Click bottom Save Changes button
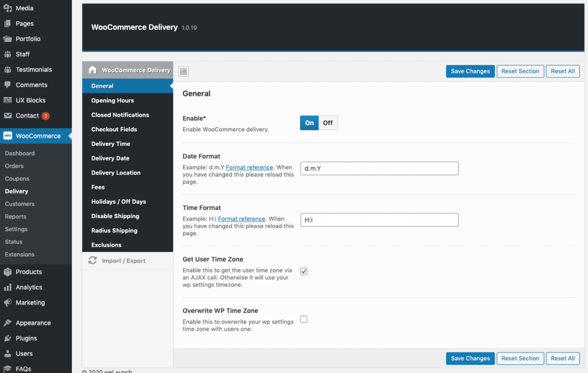588x373 pixels. pyautogui.click(x=470, y=359)
